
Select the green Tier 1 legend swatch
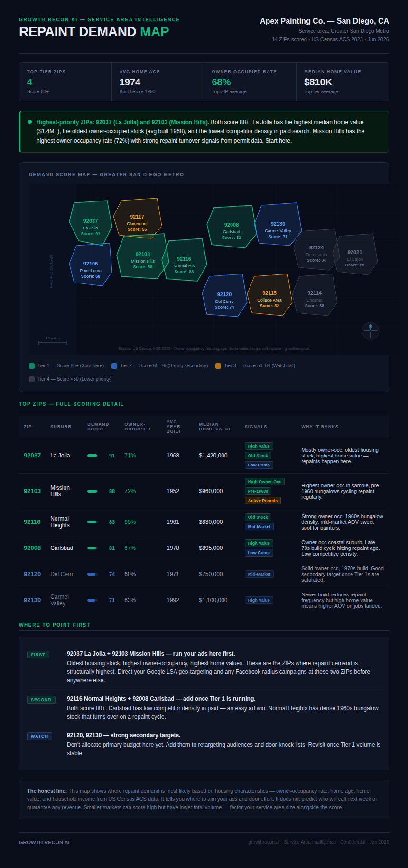[x=32, y=366]
